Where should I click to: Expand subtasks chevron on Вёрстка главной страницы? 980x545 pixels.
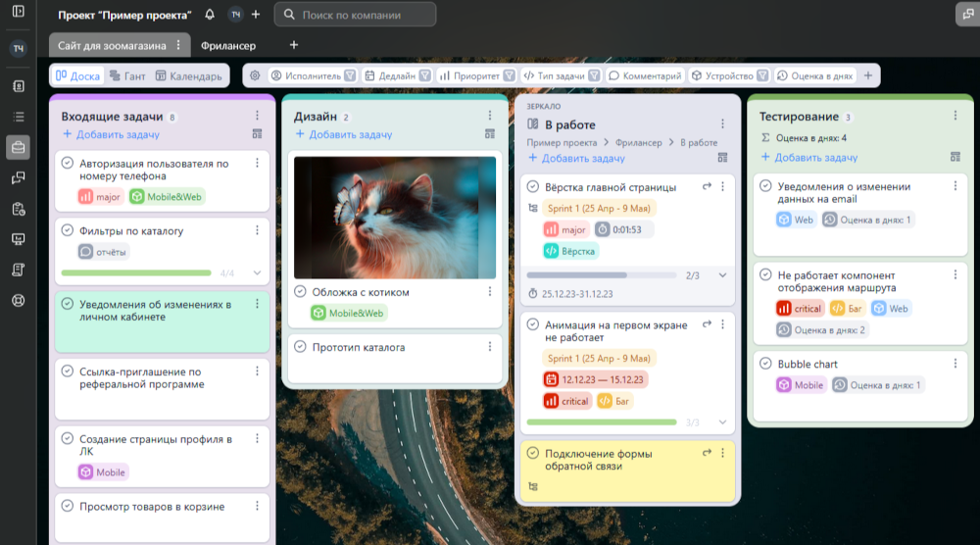(722, 275)
